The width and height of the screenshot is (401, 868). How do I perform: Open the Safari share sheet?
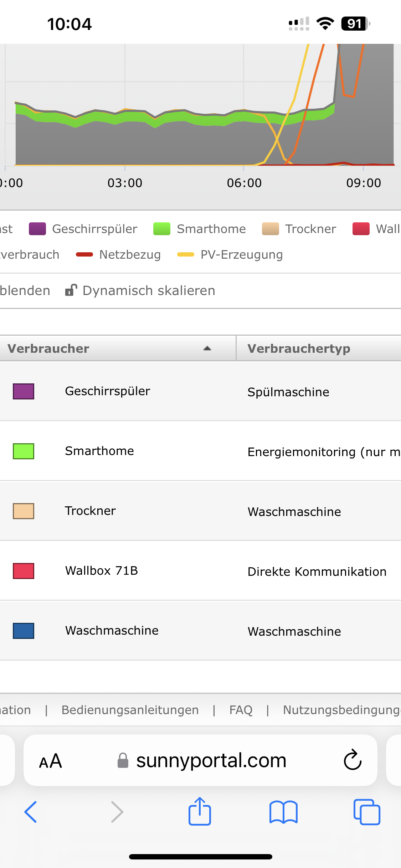200,811
